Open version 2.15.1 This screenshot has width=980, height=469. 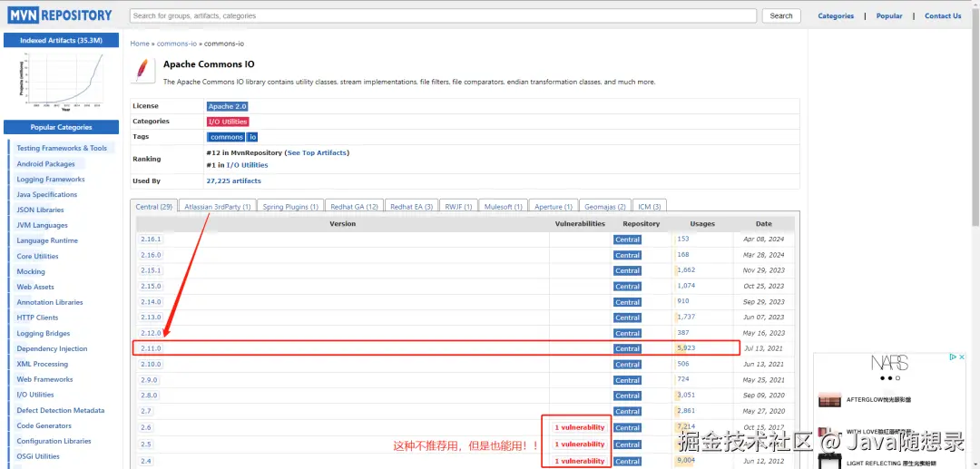tap(151, 270)
